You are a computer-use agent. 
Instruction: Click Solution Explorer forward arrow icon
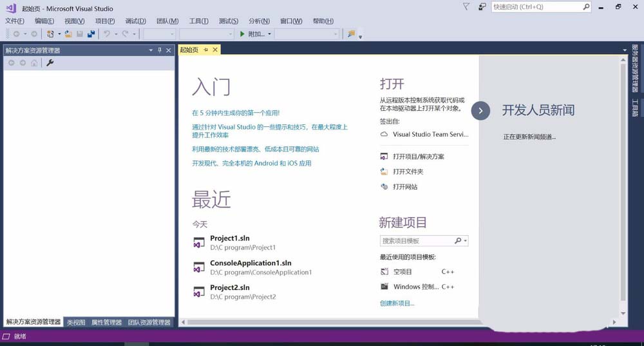23,63
